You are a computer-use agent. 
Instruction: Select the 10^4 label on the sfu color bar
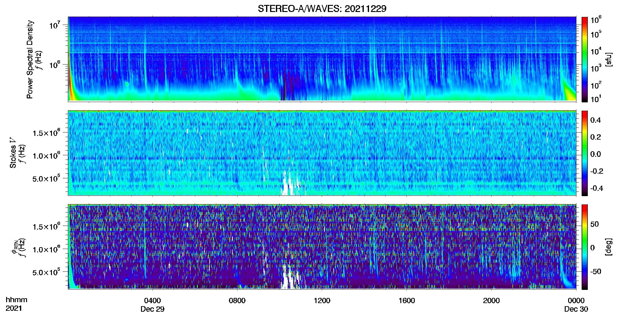tap(596, 51)
